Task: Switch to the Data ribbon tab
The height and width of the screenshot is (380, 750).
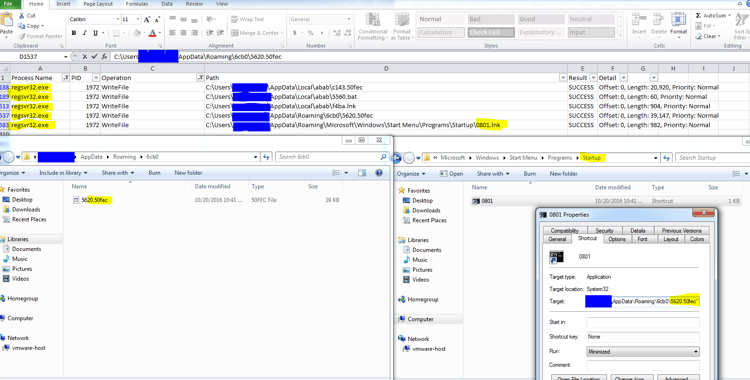Action: point(167,4)
